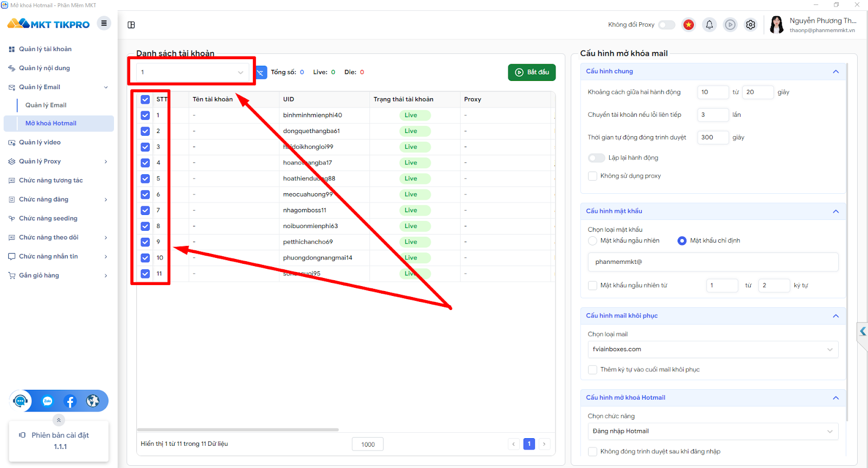Viewport: 868px width, 468px height.
Task: Click the Chức năng tương tác sidebar icon
Action: click(12, 181)
